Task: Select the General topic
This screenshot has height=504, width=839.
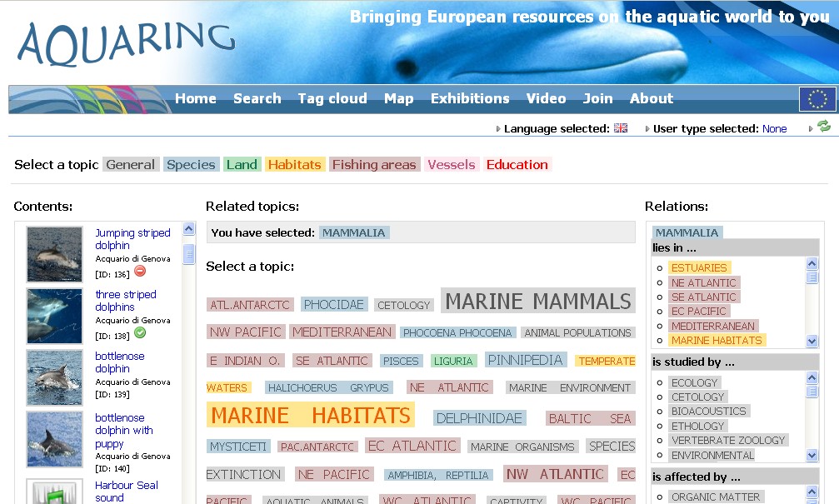Action: coord(131,164)
